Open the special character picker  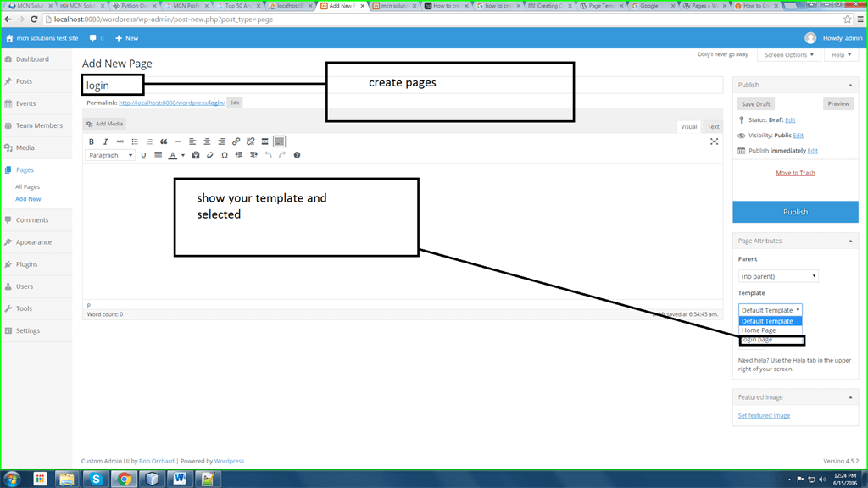coord(224,155)
